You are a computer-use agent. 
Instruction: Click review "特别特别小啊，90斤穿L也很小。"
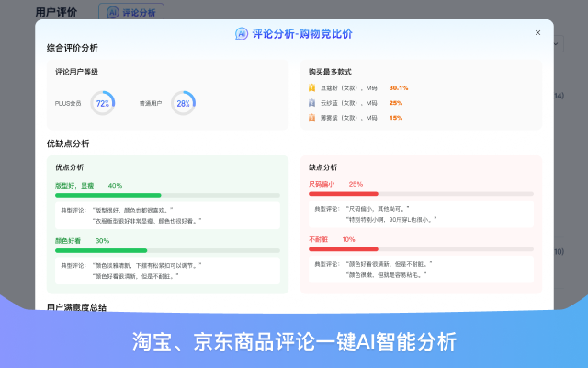pos(391,219)
